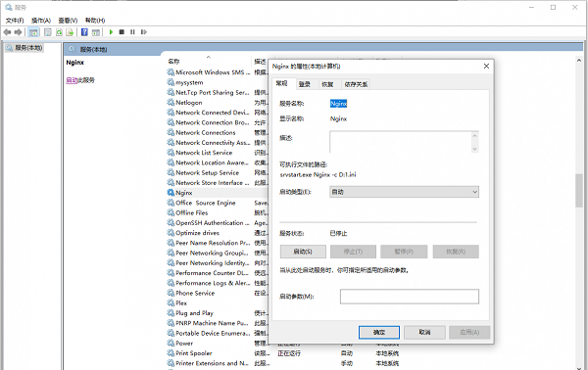This screenshot has height=370, width=588.
Task: Click the gear icon beside Network Connections
Action: [171, 132]
